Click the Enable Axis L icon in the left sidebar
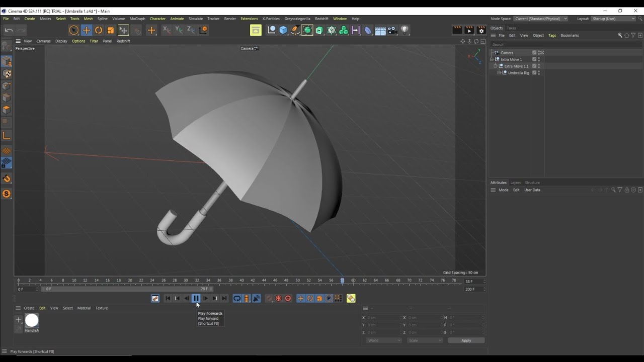The width and height of the screenshot is (644, 362). point(7,136)
